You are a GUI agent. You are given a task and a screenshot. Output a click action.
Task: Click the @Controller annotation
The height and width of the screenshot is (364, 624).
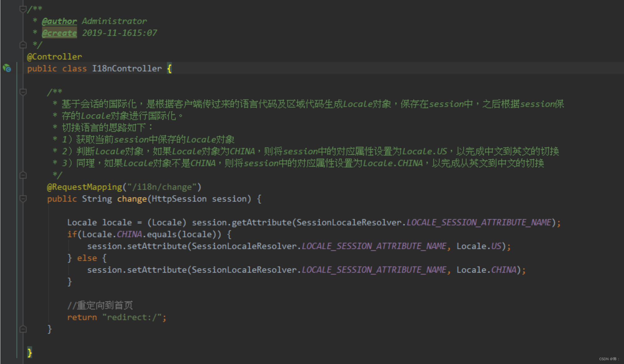pos(55,57)
